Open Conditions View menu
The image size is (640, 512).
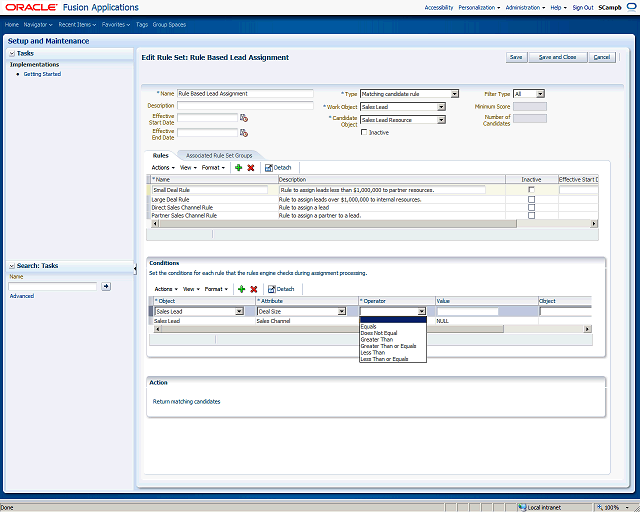click(x=191, y=289)
